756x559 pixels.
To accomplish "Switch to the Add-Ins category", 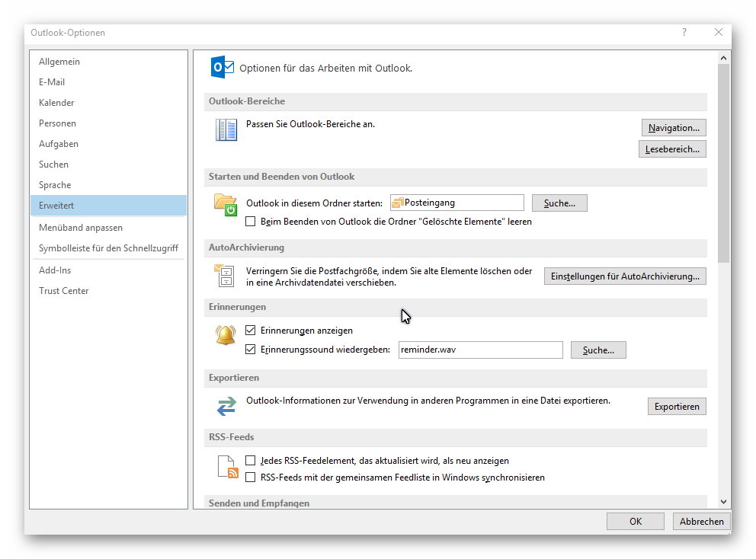I will pos(108,270).
